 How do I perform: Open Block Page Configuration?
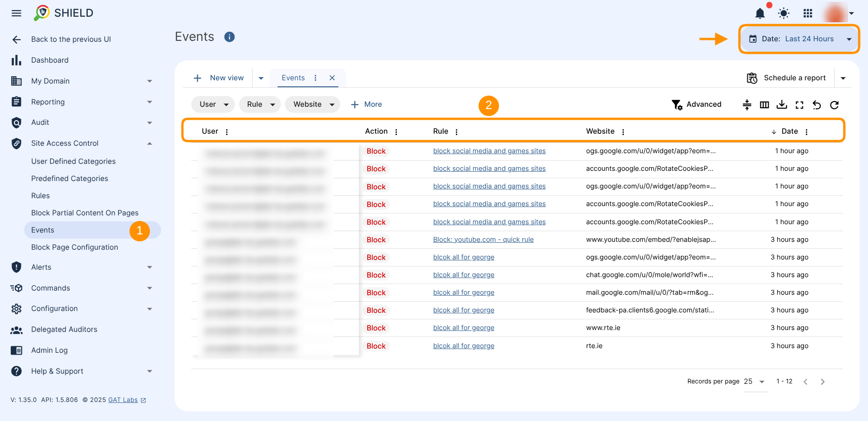75,247
